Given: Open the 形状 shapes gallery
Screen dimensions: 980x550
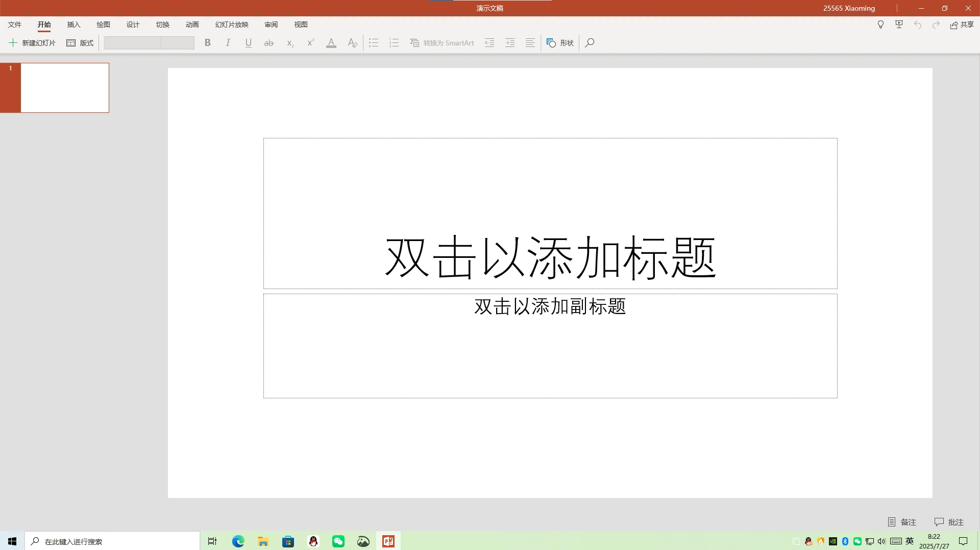Looking at the screenshot, I should click(x=560, y=43).
